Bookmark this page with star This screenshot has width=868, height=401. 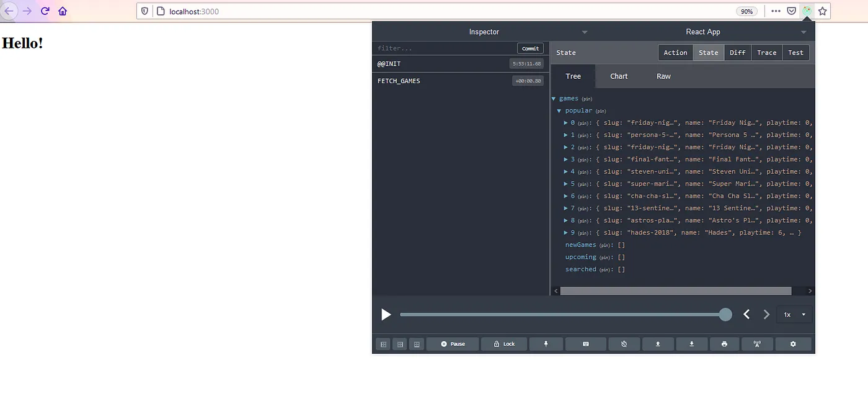click(x=822, y=11)
